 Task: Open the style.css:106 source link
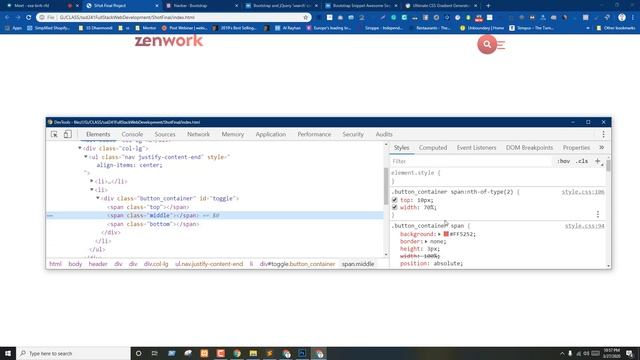583,192
